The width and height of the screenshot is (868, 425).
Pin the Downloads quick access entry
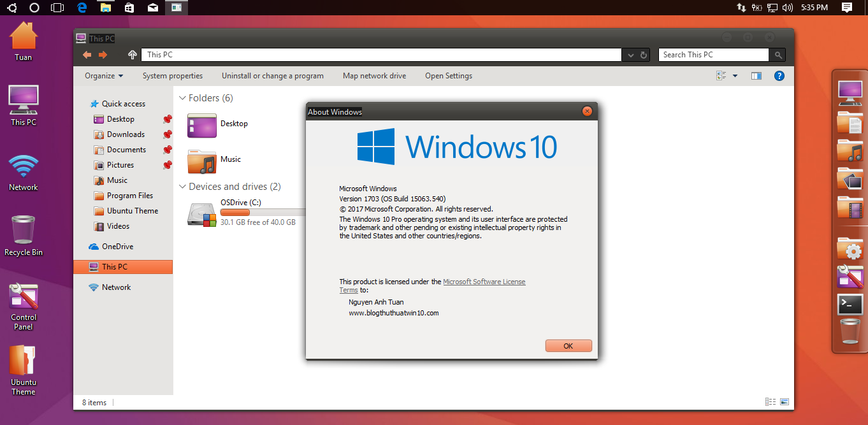(167, 134)
